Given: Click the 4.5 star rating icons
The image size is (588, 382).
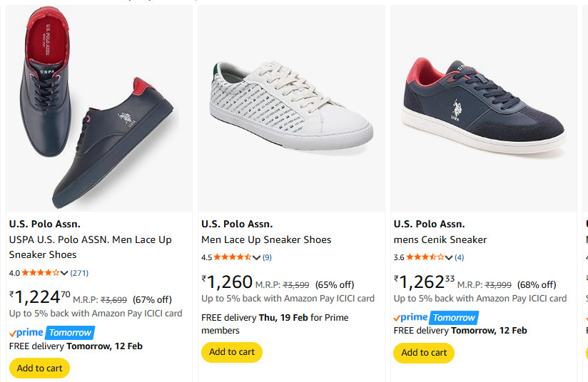Looking at the screenshot, I should [233, 257].
